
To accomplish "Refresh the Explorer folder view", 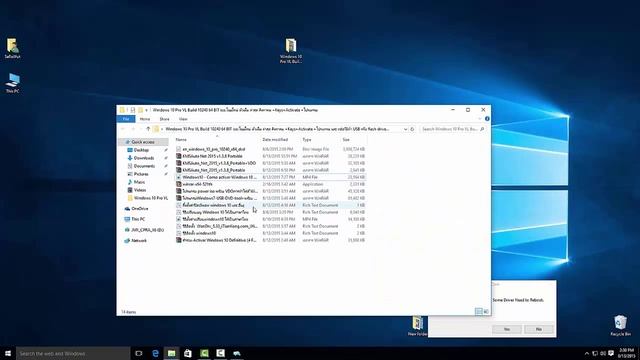I will [x=412, y=129].
